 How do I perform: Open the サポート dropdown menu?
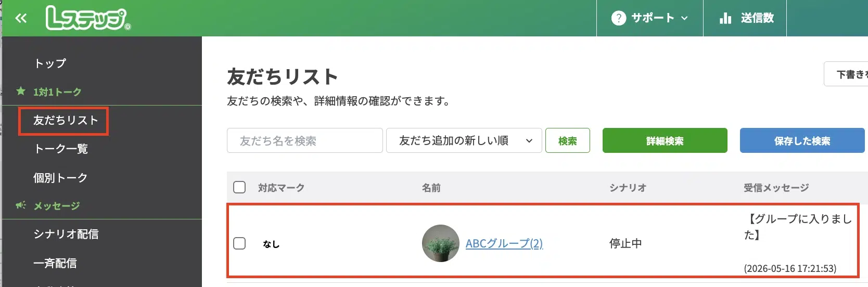[649, 18]
